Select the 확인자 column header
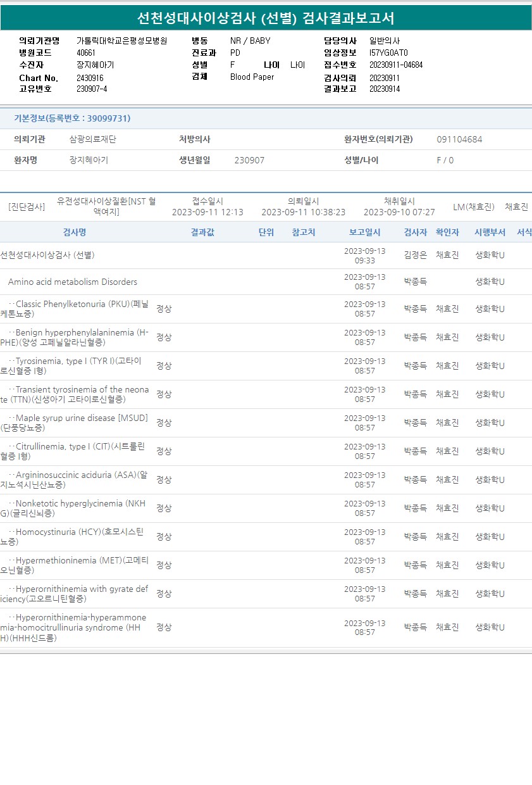Image resolution: width=532 pixels, height=785 pixels. (447, 232)
